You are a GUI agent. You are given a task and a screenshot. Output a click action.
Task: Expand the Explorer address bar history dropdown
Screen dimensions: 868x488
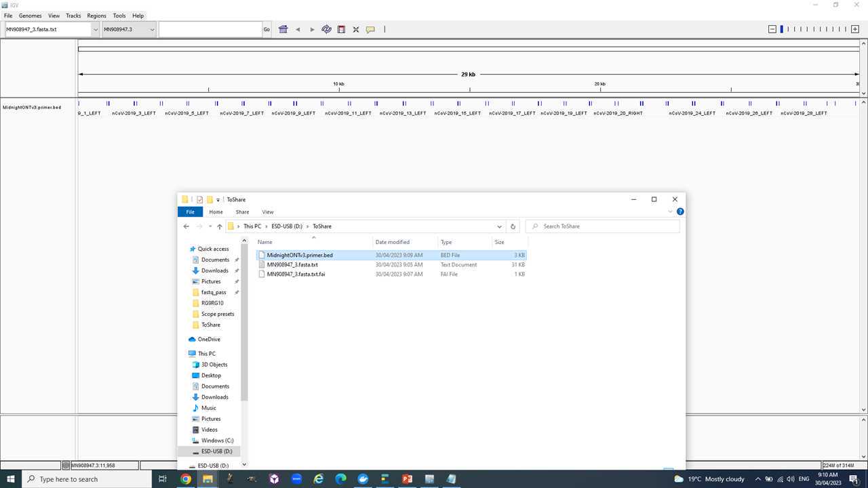click(x=500, y=226)
